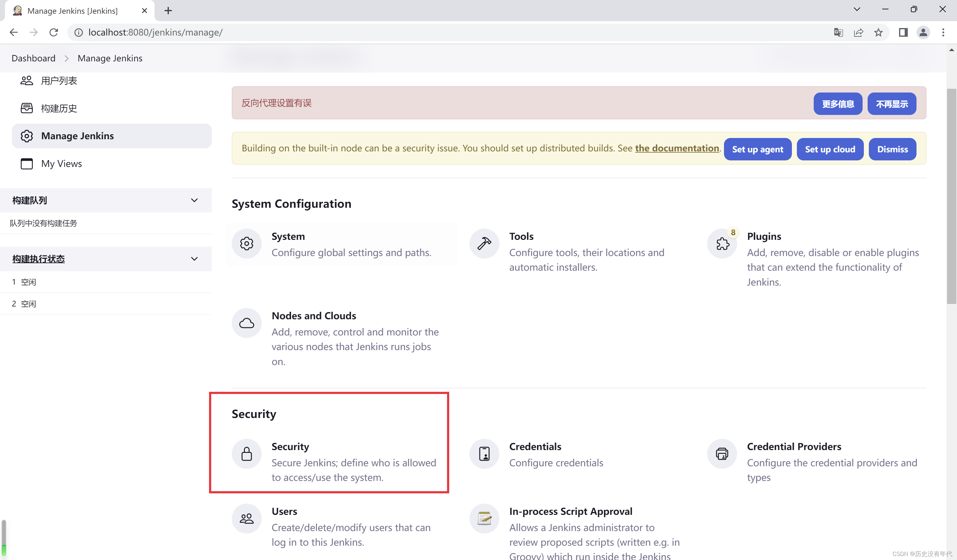Click the 更多信息 button
Screen dimensions: 957x560
point(838,103)
